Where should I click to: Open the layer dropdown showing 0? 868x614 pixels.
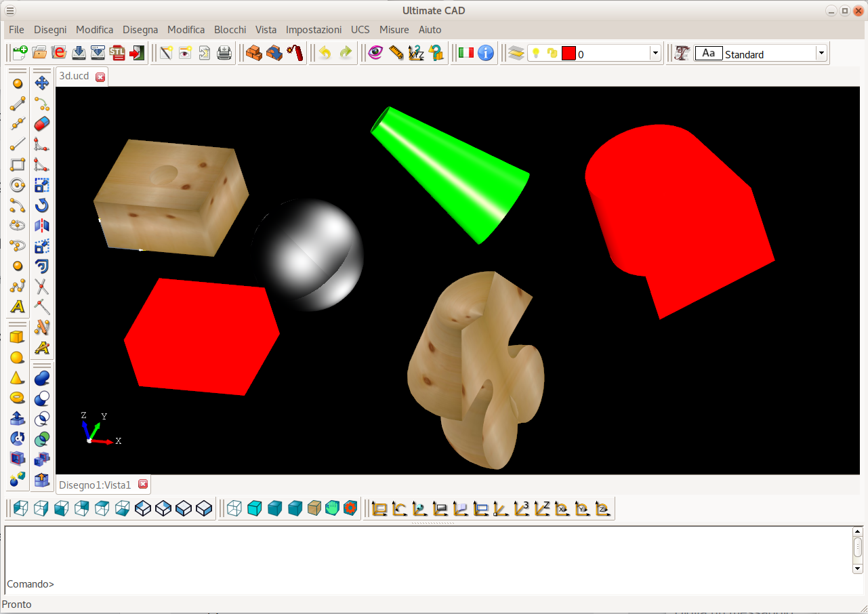655,54
